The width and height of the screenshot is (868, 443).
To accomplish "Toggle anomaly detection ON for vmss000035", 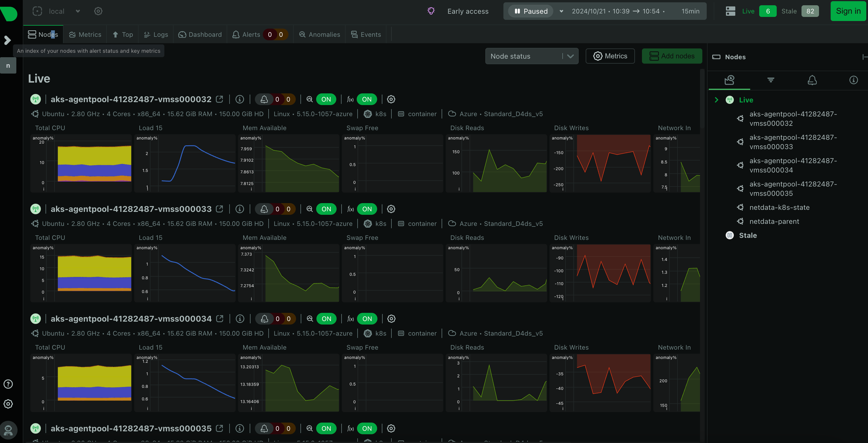I will [326, 428].
